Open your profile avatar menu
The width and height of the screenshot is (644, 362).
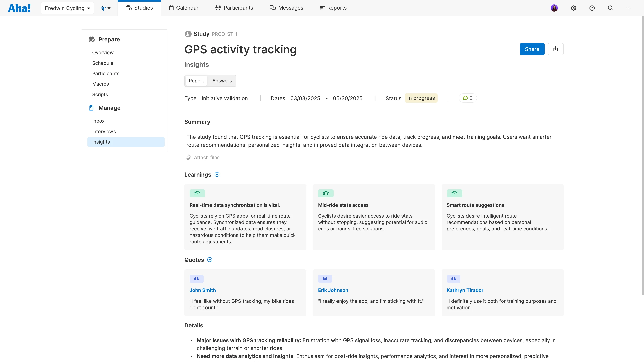click(554, 8)
